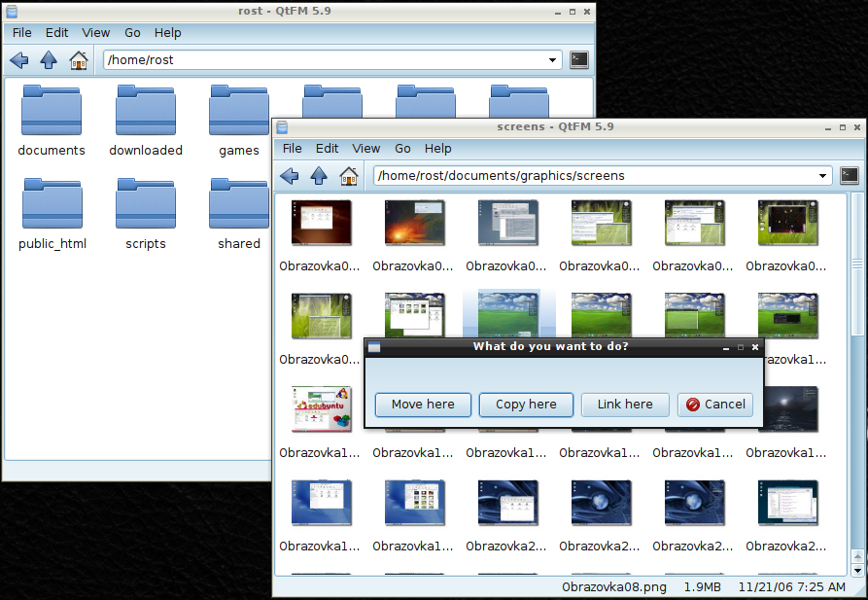Screen dimensions: 868x600
Task: Select highlighted green hills thumbnail
Action: pos(508,314)
